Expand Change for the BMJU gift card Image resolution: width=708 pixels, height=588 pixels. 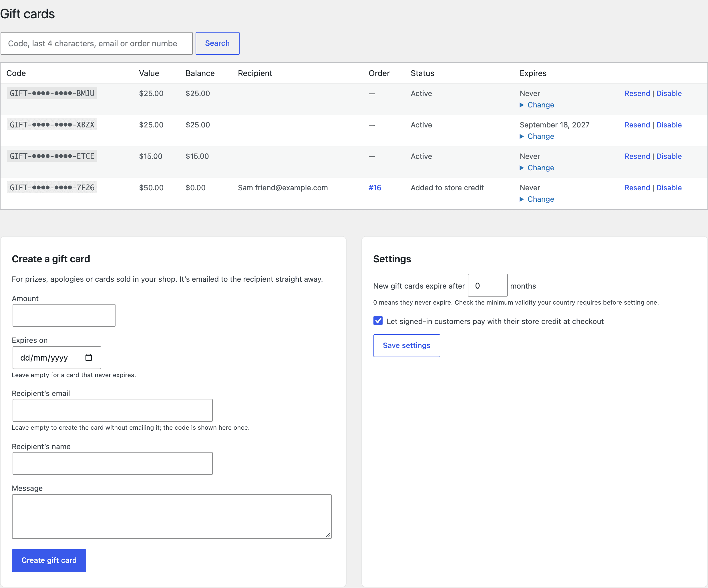coord(537,105)
